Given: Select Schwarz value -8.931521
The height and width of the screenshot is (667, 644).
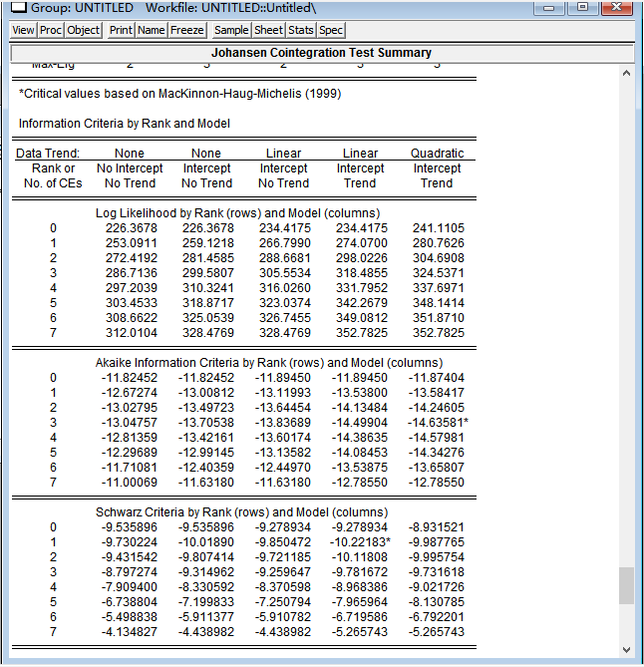Looking at the screenshot, I should pyautogui.click(x=437, y=527).
